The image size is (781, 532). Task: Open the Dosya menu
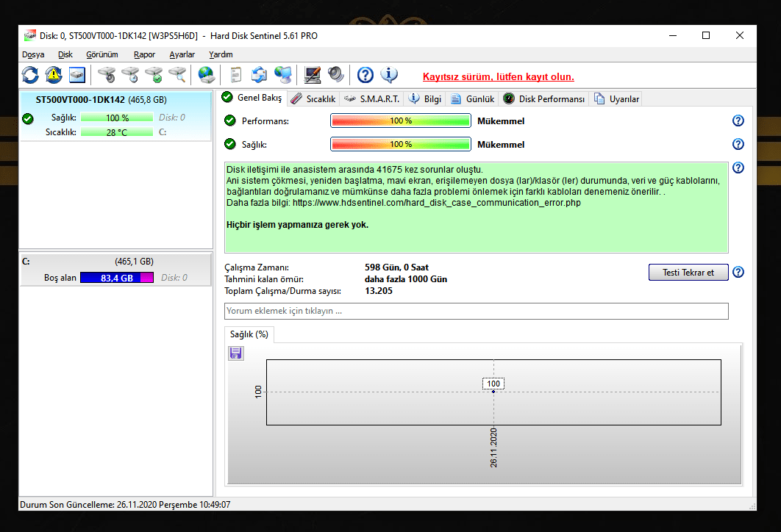(x=33, y=54)
